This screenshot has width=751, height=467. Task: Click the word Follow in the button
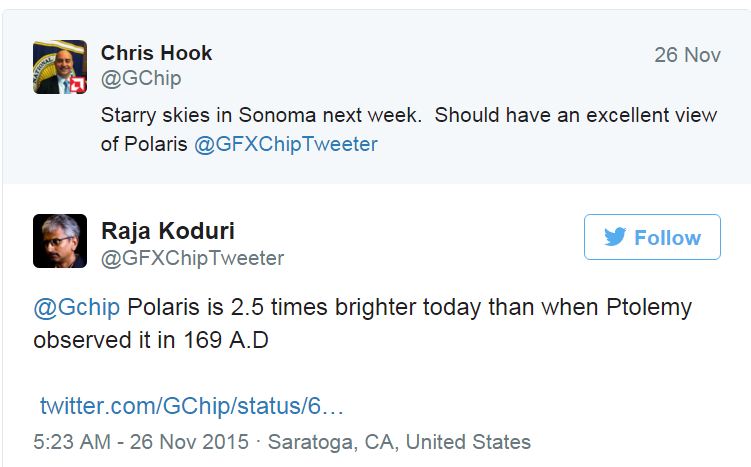pos(668,238)
